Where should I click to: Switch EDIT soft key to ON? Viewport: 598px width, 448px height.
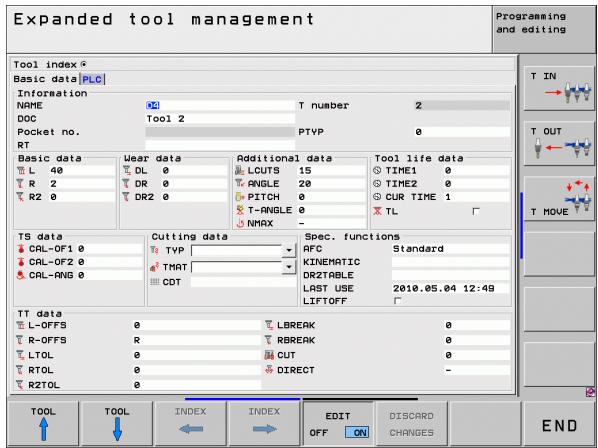357,432
